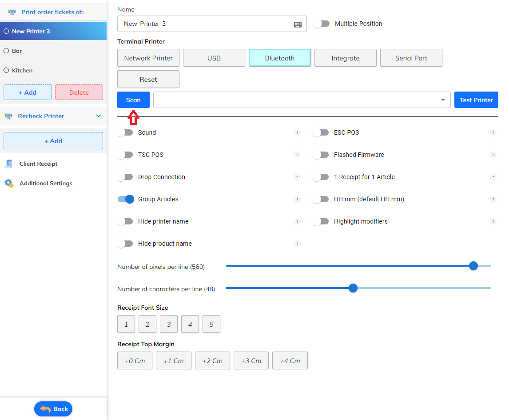Select the Kitchen printer radio button
The height and width of the screenshot is (420, 509).
click(6, 70)
